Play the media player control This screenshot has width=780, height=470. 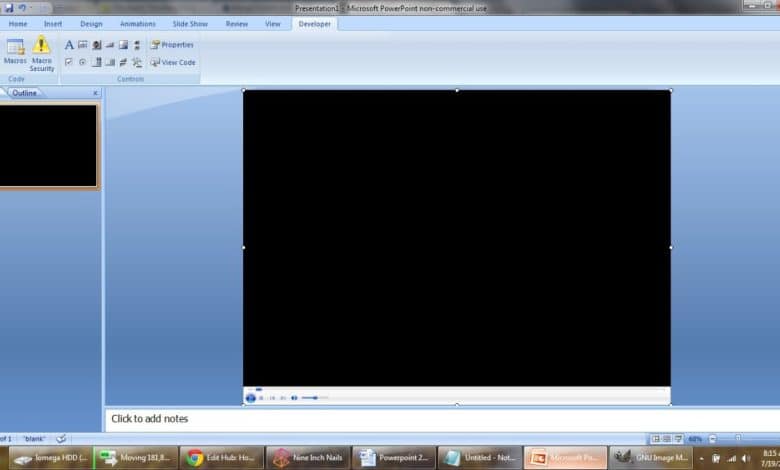click(251, 398)
